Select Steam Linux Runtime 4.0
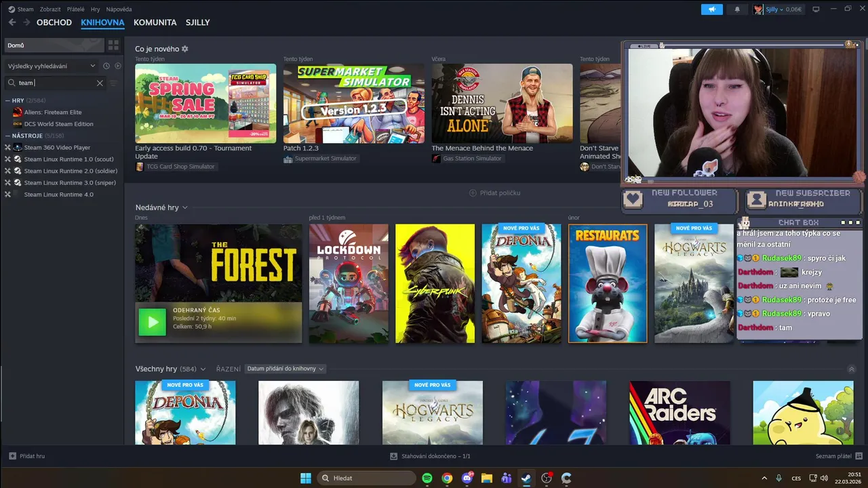This screenshot has height=488, width=868. 58,195
